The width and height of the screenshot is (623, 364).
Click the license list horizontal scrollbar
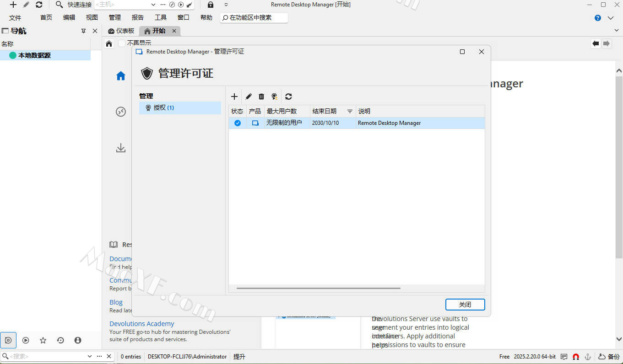pyautogui.click(x=318, y=288)
